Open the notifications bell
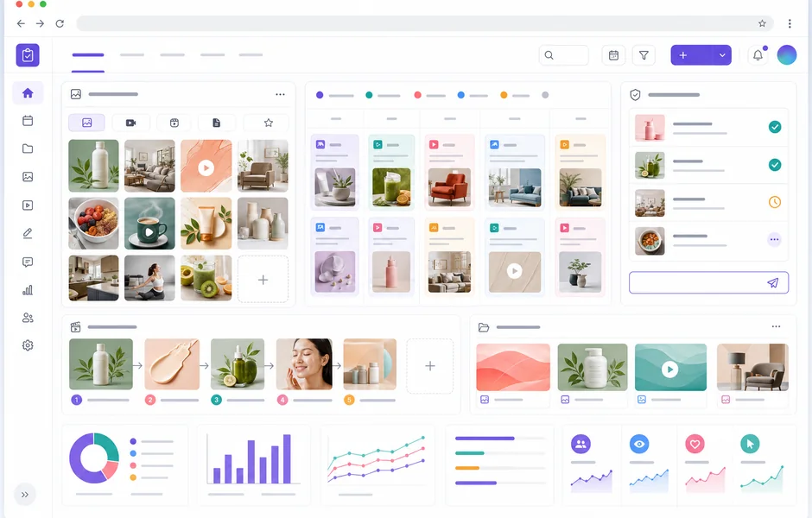This screenshot has height=518, width=812. pyautogui.click(x=758, y=55)
